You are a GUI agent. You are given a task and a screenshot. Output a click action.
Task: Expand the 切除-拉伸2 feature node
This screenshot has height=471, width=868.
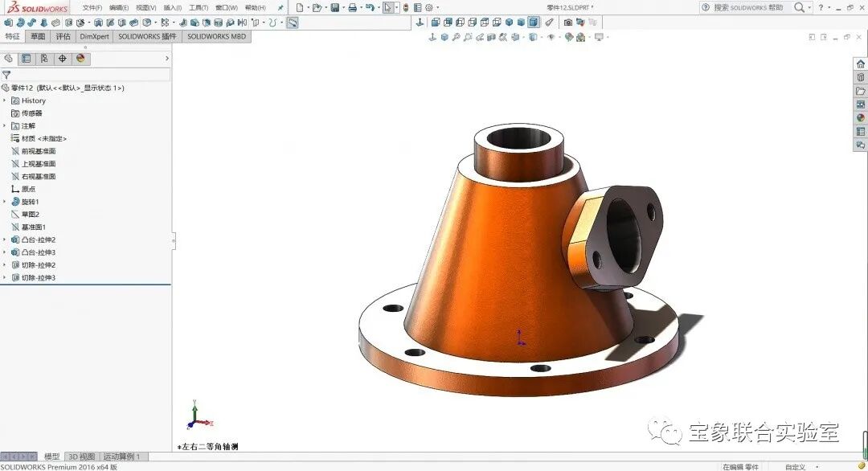[x=5, y=264]
